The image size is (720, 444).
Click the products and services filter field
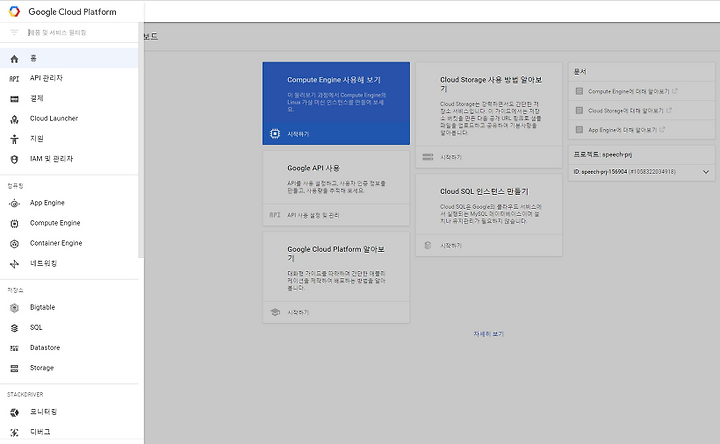[x=69, y=32]
